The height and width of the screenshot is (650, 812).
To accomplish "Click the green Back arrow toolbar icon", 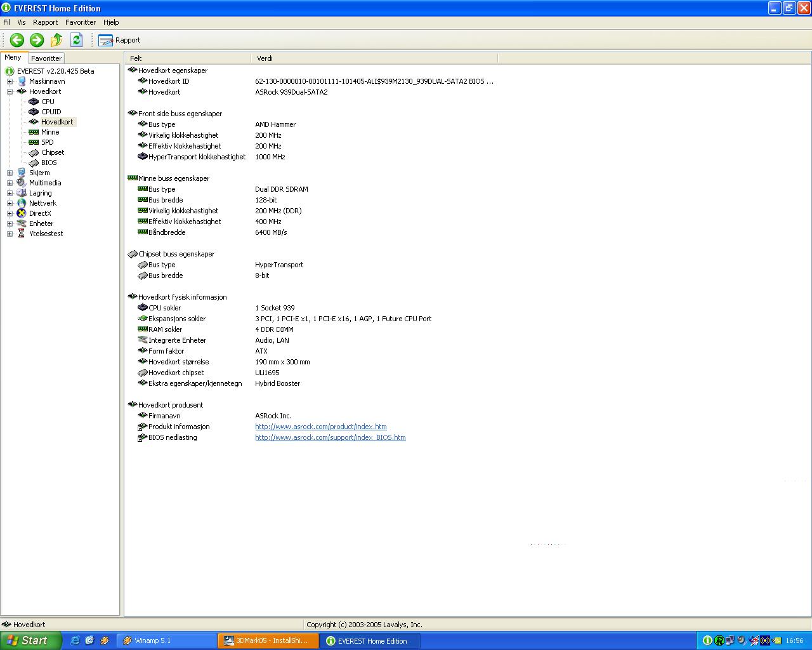I will [17, 40].
